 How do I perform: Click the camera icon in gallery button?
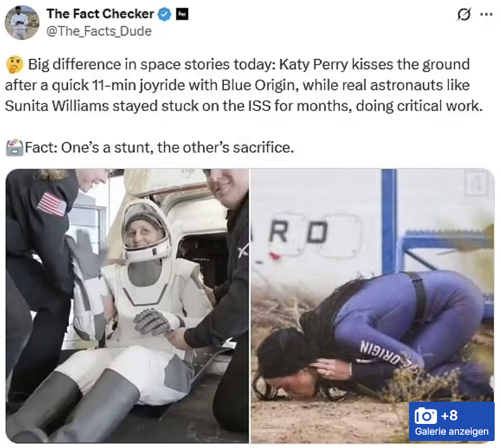pyautogui.click(x=426, y=416)
